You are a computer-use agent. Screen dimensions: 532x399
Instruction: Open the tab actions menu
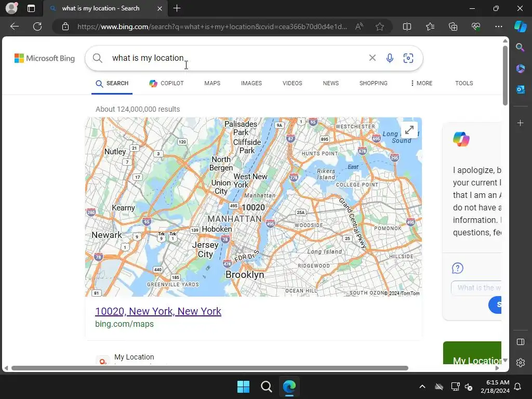31,8
